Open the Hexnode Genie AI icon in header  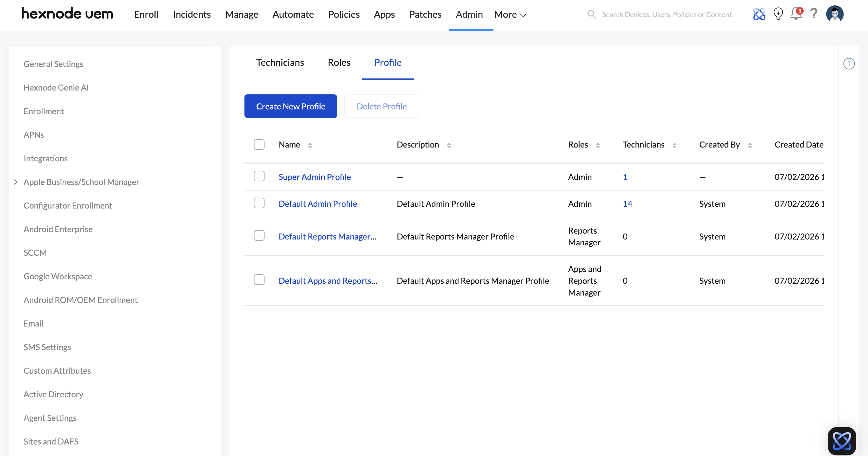759,14
